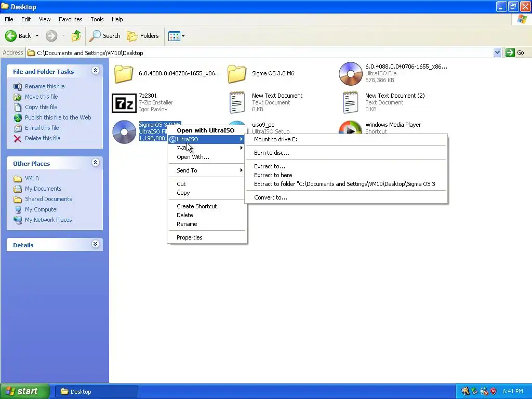Expand the 7-Zip submenu entry
This screenshot has height=399, width=532.
207,148
